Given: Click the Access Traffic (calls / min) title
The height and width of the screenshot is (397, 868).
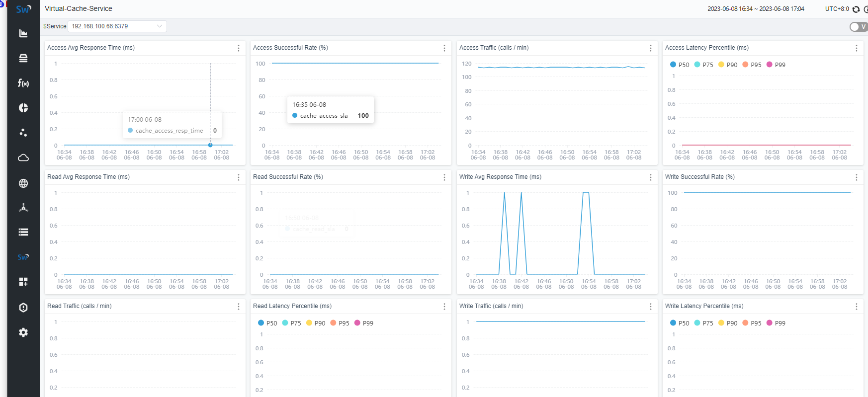Looking at the screenshot, I should point(494,48).
